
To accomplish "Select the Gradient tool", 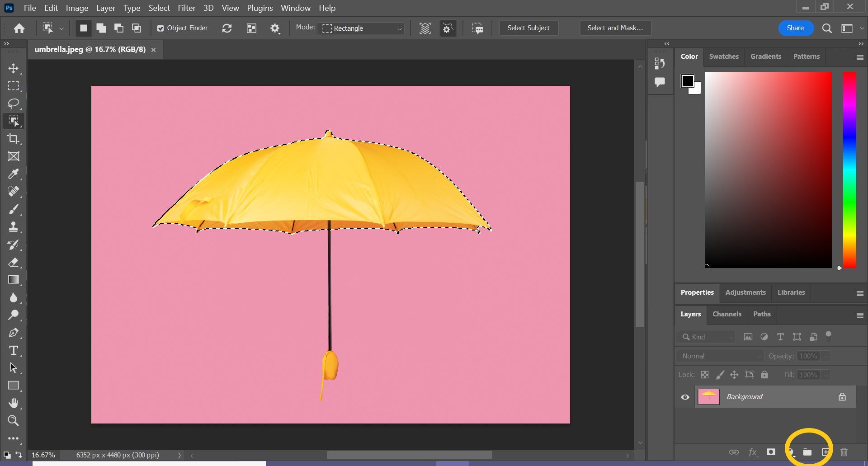I will 14,280.
